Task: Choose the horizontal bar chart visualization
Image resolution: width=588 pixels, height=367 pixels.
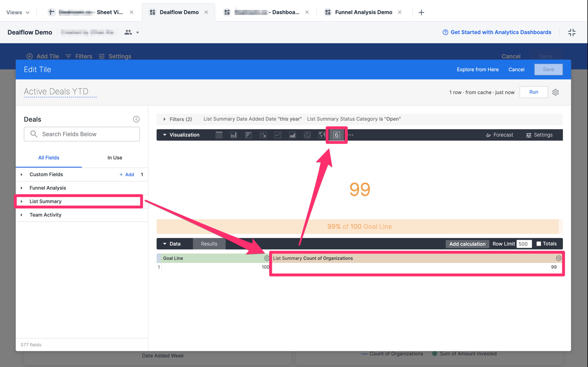Action: point(248,135)
